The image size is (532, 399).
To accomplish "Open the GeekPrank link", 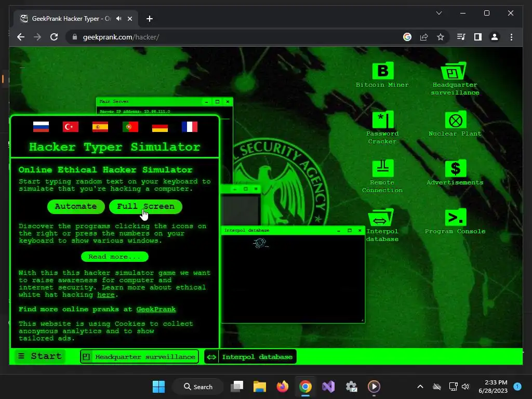I will click(x=156, y=310).
